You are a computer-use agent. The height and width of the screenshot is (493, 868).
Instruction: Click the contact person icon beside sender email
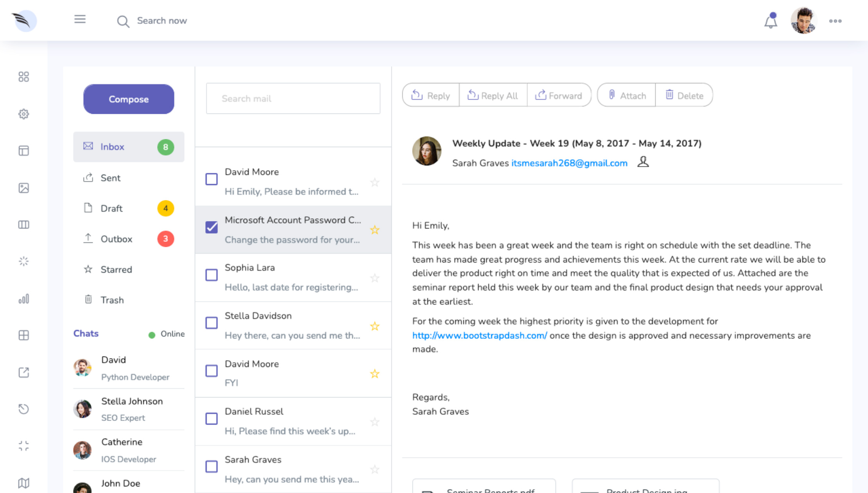(643, 162)
